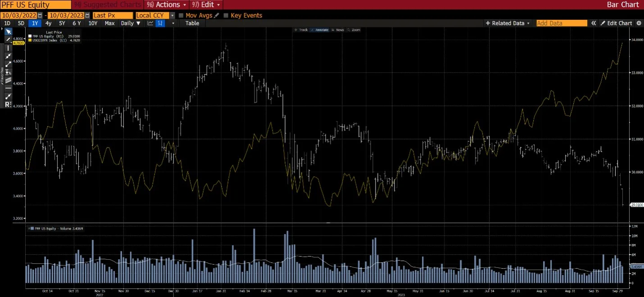
Task: Click the Last Px field
Action: click(x=113, y=15)
